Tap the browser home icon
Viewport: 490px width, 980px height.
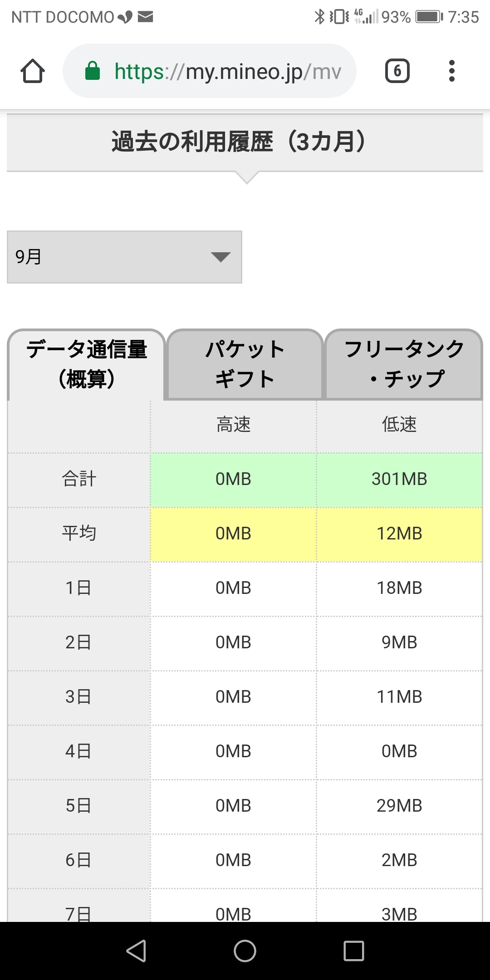click(x=33, y=71)
